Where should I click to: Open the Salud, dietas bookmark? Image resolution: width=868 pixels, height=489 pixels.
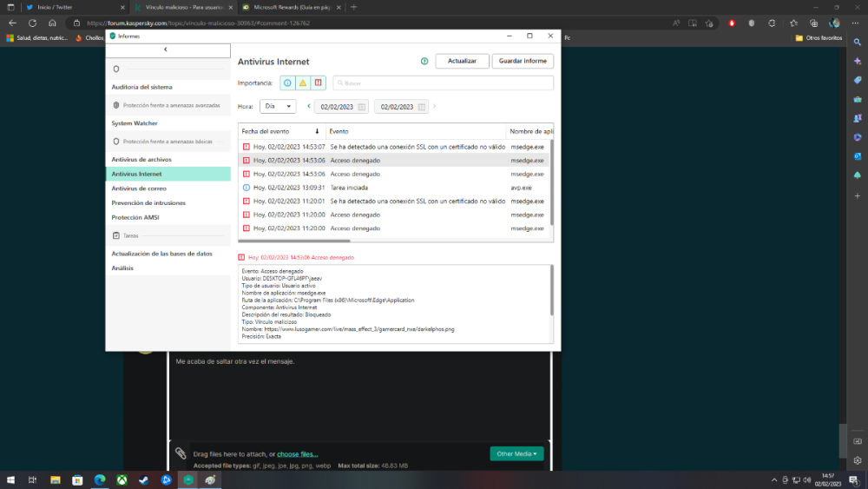click(37, 38)
